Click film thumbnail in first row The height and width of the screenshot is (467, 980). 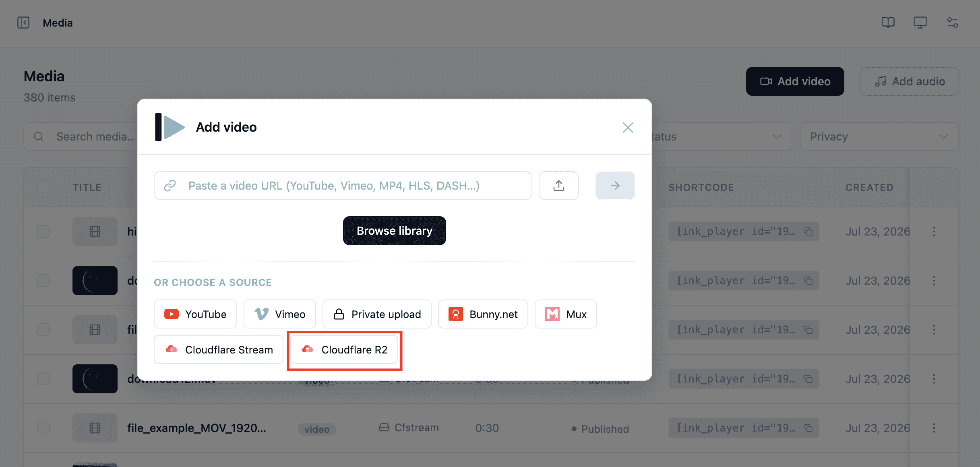95,231
